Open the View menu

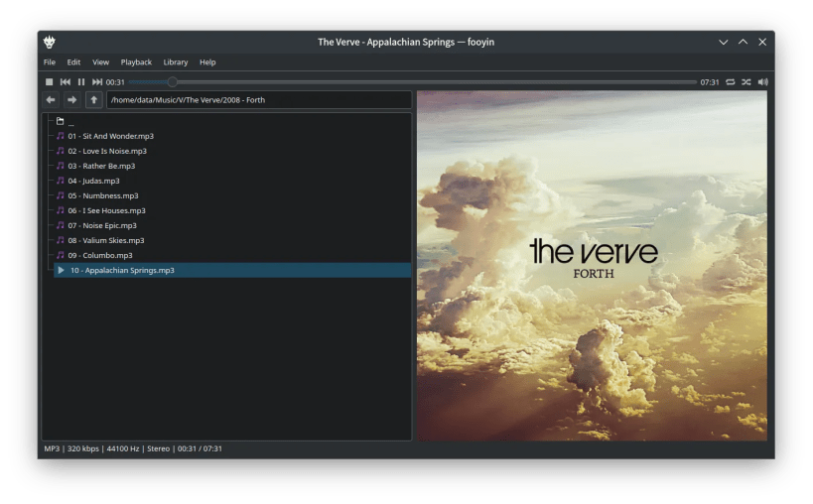pyautogui.click(x=100, y=63)
